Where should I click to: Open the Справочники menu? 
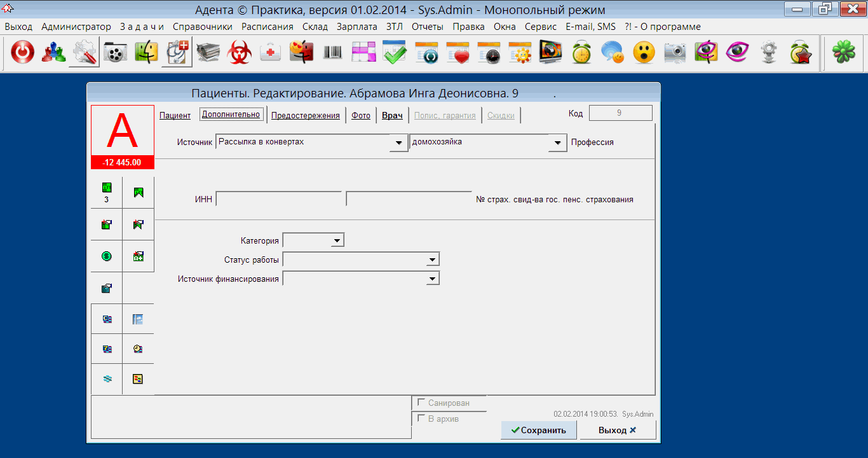pyautogui.click(x=202, y=27)
